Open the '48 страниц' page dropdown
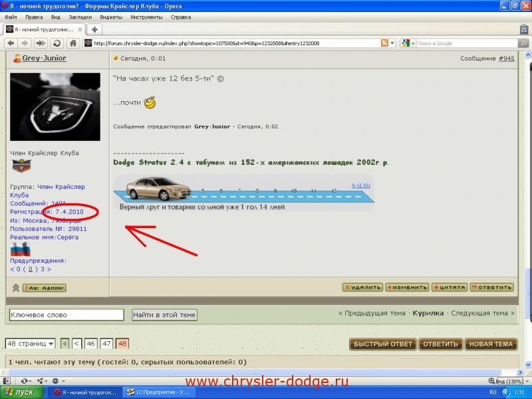The width and height of the screenshot is (532, 399). (x=30, y=344)
